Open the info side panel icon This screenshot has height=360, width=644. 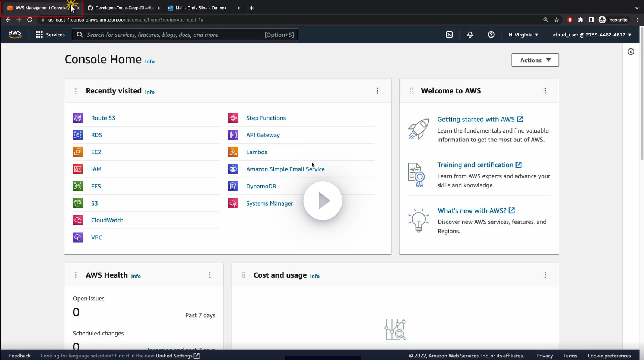(x=631, y=52)
